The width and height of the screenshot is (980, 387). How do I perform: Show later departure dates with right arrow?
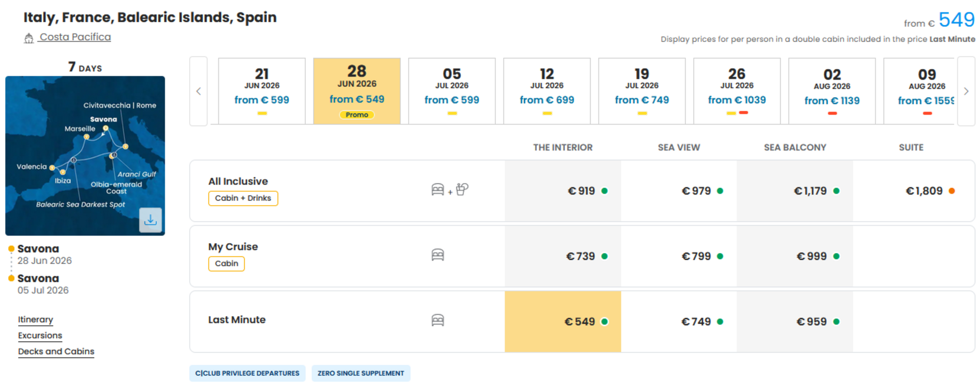tap(966, 91)
